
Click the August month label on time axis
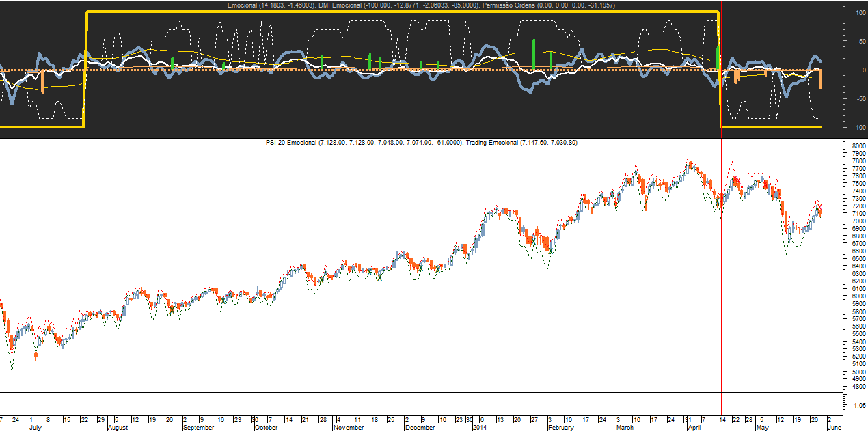[x=118, y=428]
